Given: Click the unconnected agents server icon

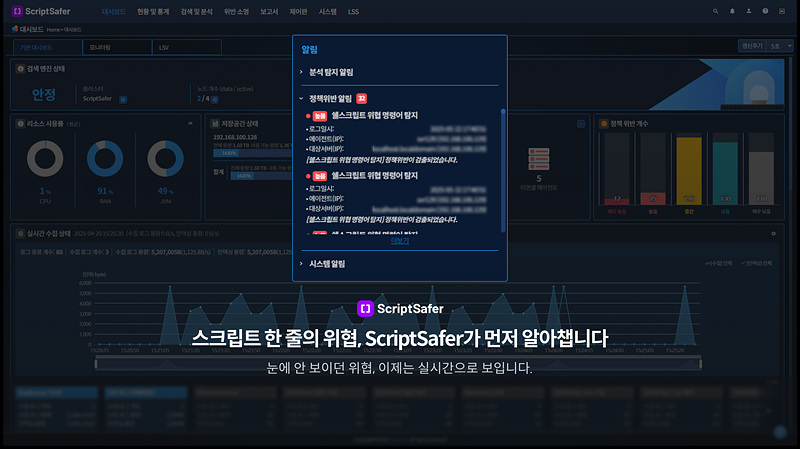Looking at the screenshot, I should [x=539, y=159].
